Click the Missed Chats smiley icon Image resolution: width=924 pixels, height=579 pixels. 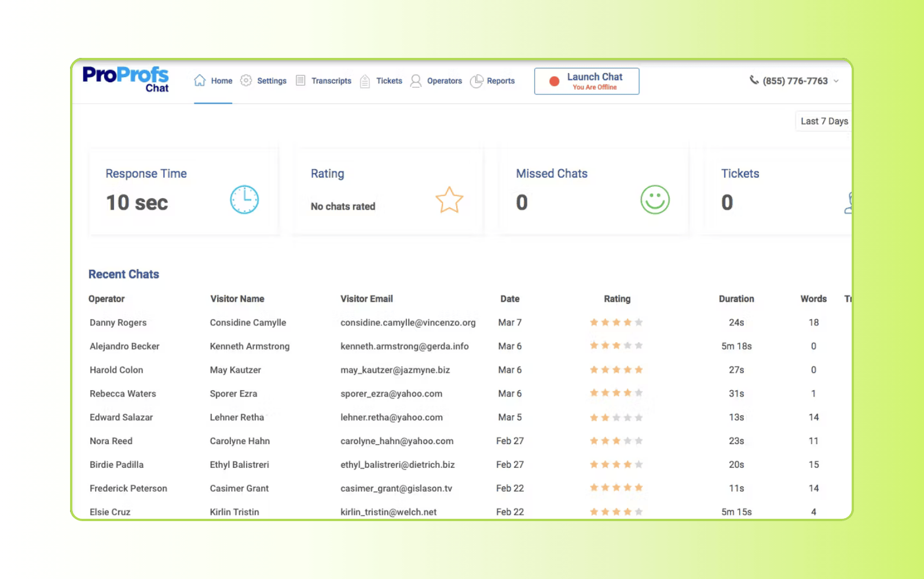[x=655, y=200]
